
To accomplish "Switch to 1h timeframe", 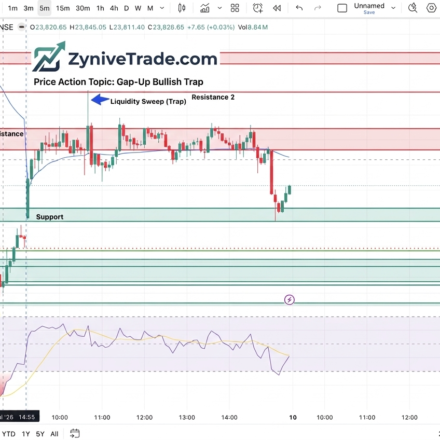I will pos(100,8).
